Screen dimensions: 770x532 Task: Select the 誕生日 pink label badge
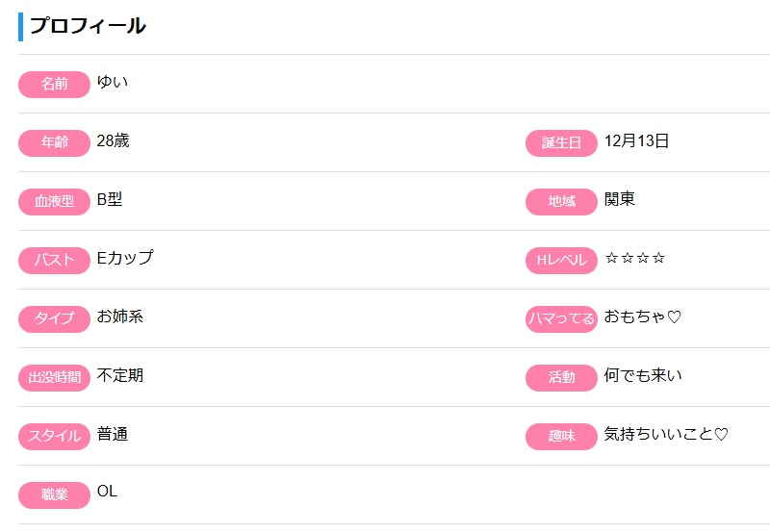[x=561, y=143]
